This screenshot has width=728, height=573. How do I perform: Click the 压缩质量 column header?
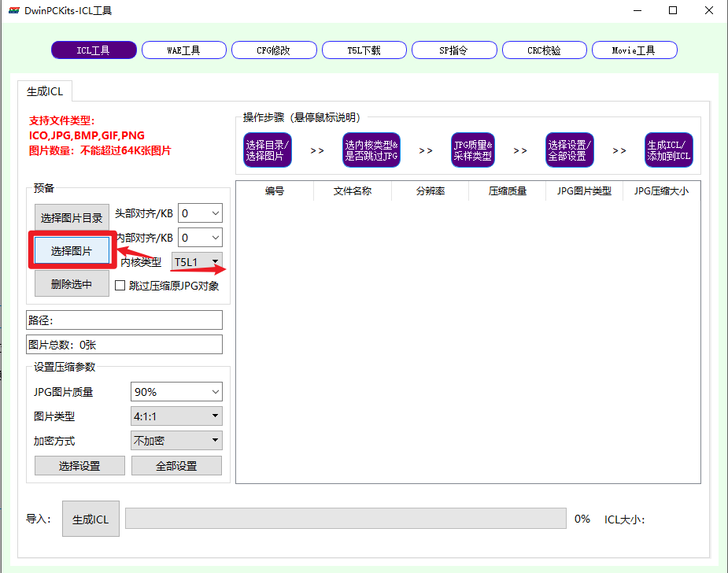coord(507,190)
